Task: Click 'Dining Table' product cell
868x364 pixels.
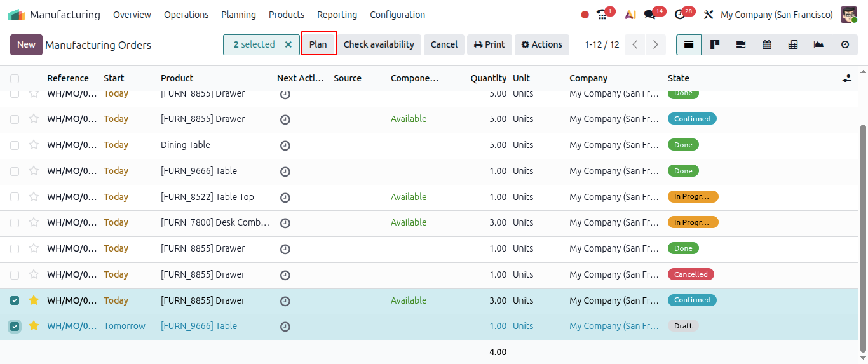Action: [x=185, y=145]
